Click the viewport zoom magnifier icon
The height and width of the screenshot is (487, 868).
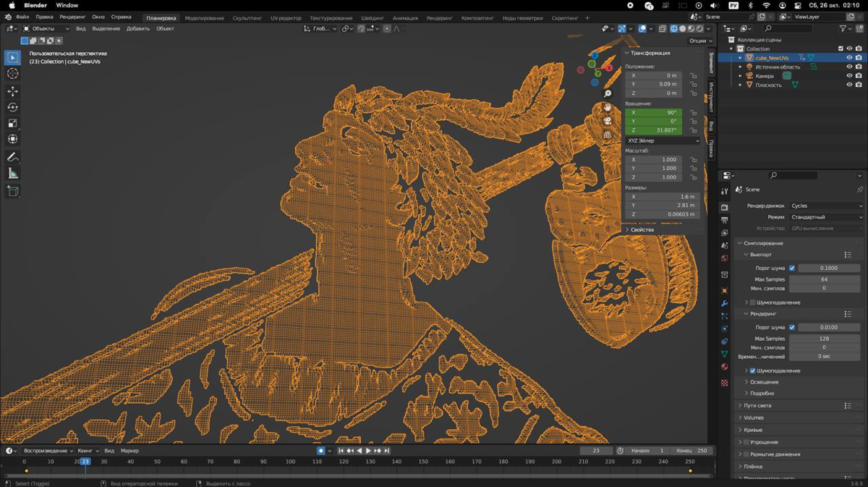pos(608,93)
